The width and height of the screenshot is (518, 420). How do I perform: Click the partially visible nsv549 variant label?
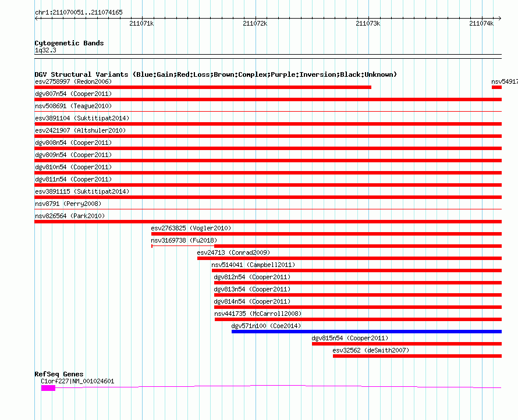pos(505,81)
